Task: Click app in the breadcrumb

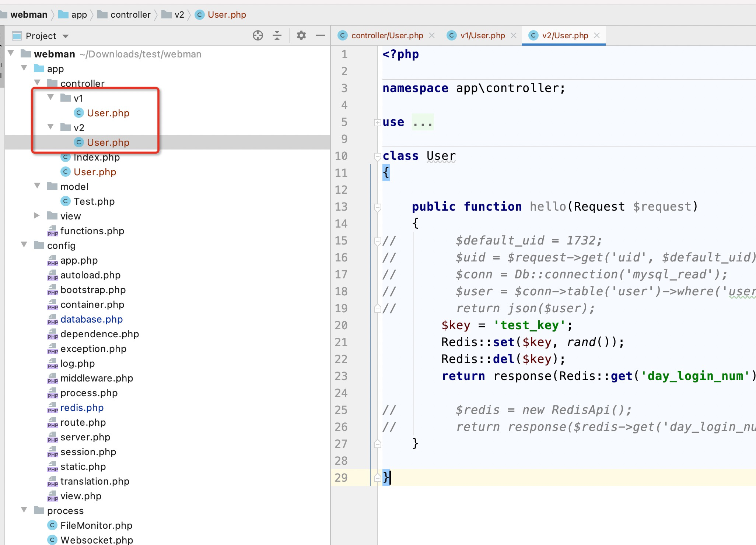Action: pos(79,15)
